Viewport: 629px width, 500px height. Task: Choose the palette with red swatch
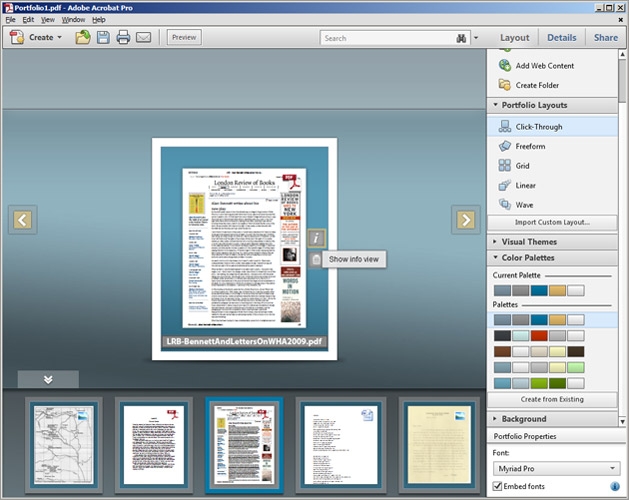(x=539, y=335)
